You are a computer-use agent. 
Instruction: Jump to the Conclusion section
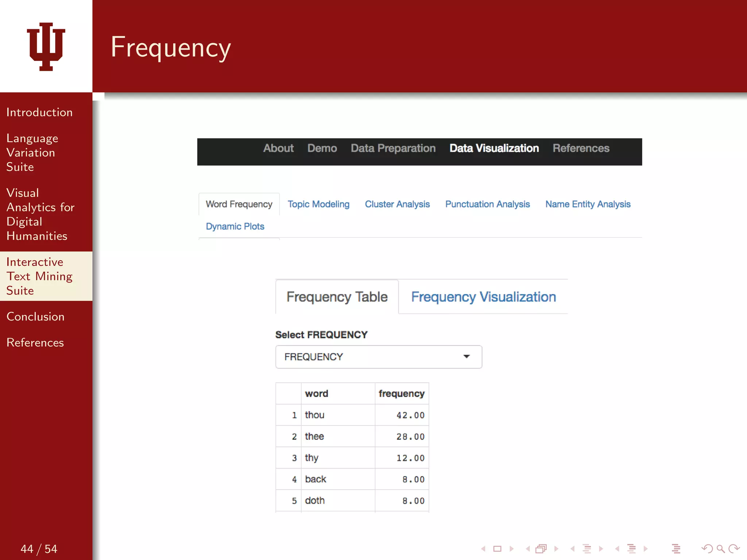[x=35, y=316]
